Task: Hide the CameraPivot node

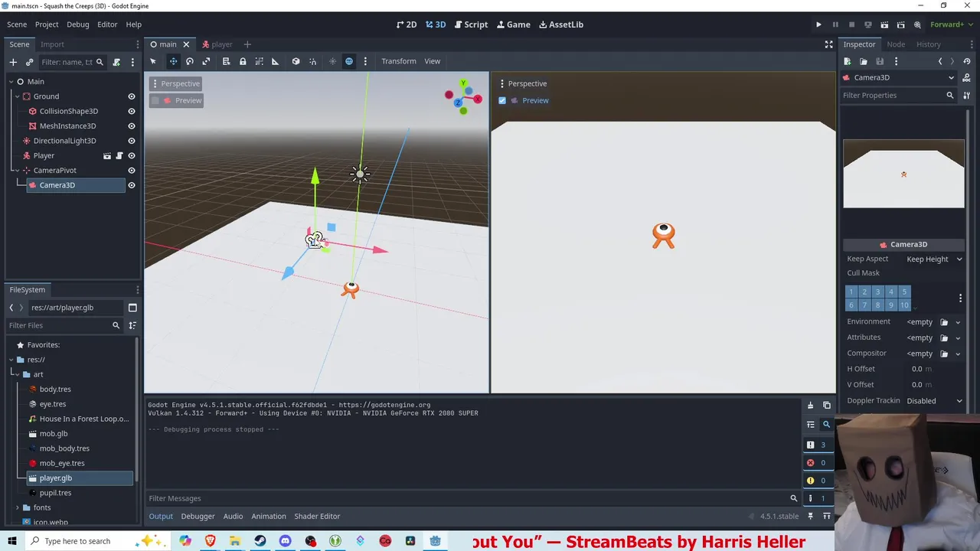Action: click(x=131, y=171)
